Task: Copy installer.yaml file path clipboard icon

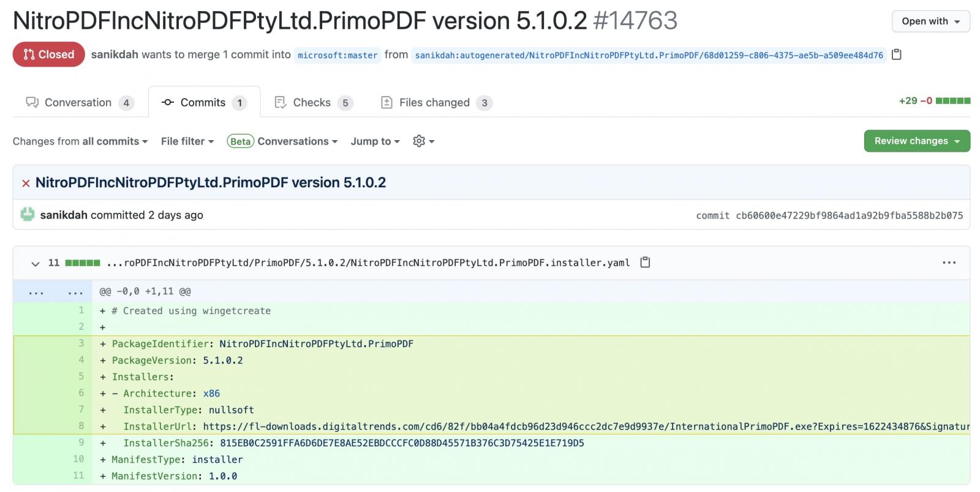Action: pyautogui.click(x=645, y=263)
